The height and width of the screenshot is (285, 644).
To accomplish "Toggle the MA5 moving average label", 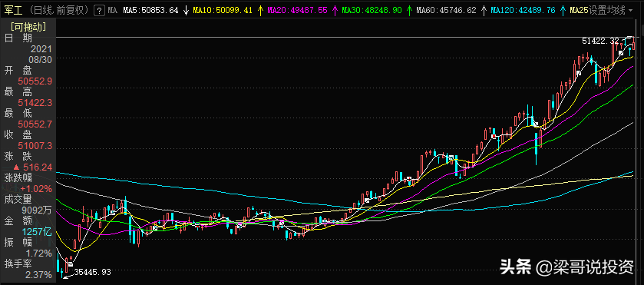I will click(x=150, y=10).
